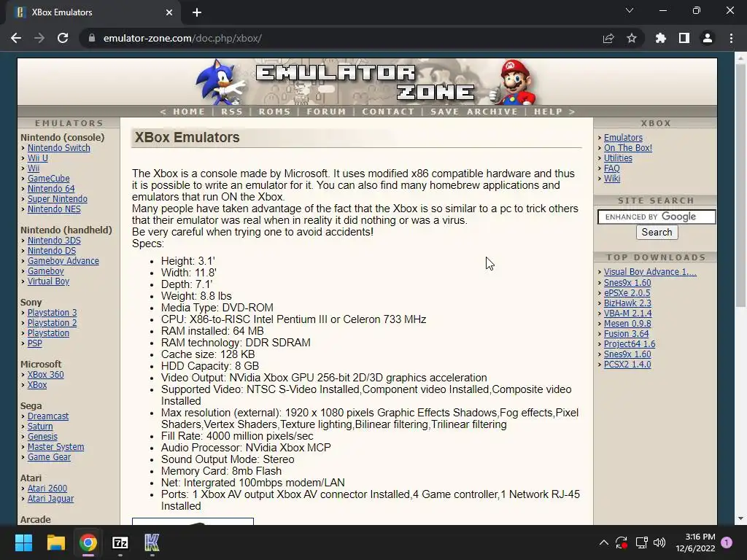747x560 pixels.
Task: Open the Nintendo Switch emulators link
Action: pos(58,147)
